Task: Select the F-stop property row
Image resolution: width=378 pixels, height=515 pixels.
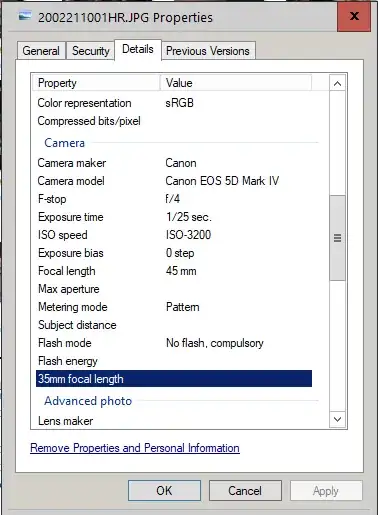Action: click(174, 199)
